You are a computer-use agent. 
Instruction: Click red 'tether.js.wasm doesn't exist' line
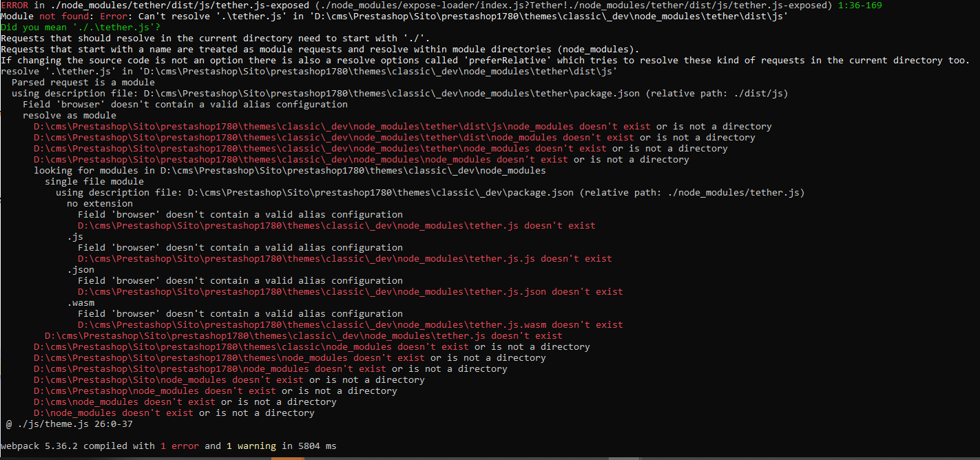point(351,324)
